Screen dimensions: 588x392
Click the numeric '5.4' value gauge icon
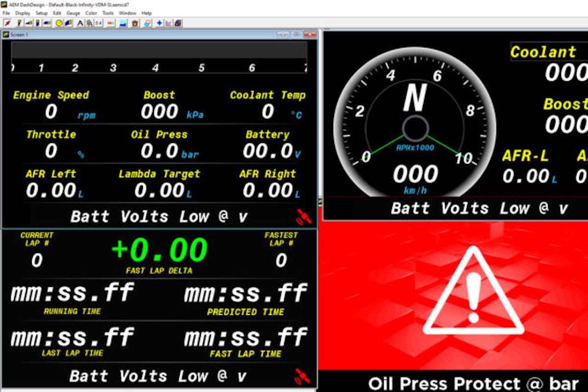[x=98, y=23]
